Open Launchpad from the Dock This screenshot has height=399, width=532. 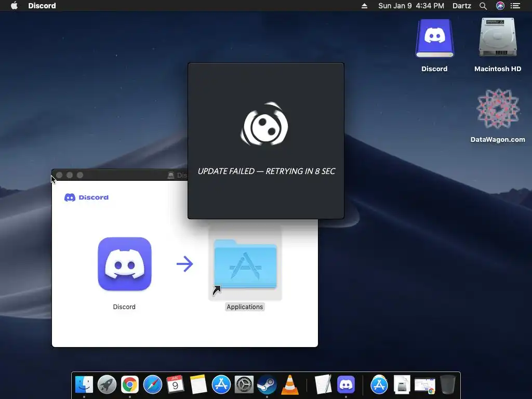pyautogui.click(x=107, y=385)
